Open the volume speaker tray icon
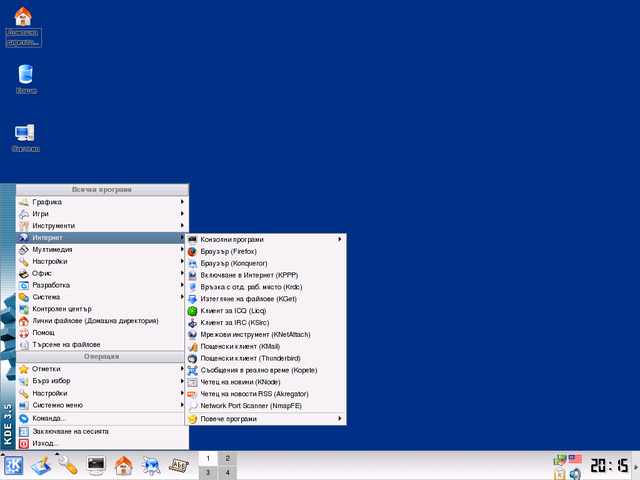640x480 pixels. pyautogui.click(x=575, y=473)
